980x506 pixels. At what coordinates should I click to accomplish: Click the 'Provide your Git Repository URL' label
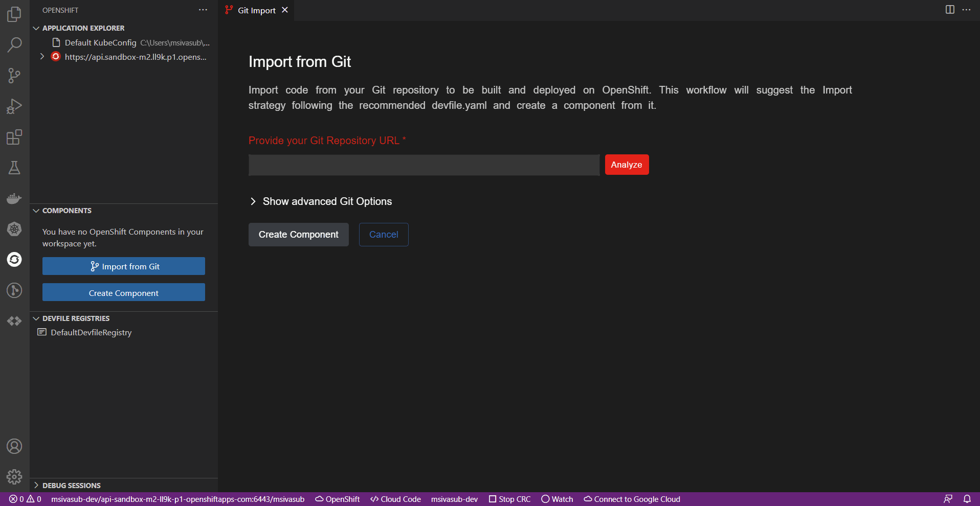click(327, 141)
